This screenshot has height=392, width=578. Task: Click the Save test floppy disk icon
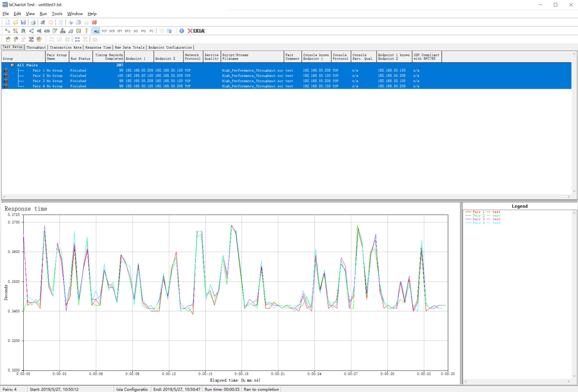tap(23, 22)
